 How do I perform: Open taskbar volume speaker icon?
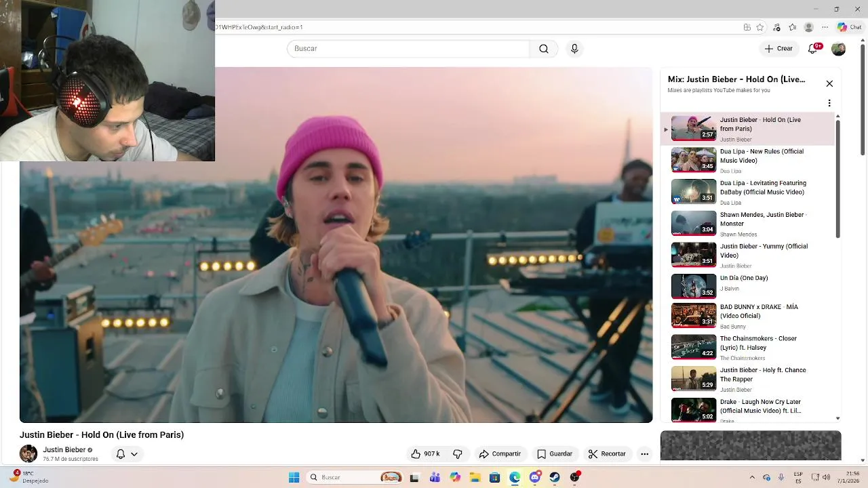[x=827, y=477]
